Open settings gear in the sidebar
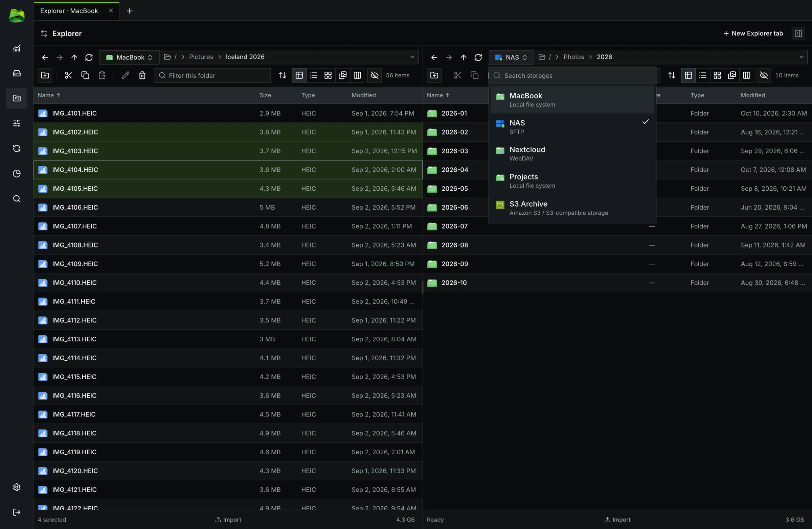 tap(16, 487)
